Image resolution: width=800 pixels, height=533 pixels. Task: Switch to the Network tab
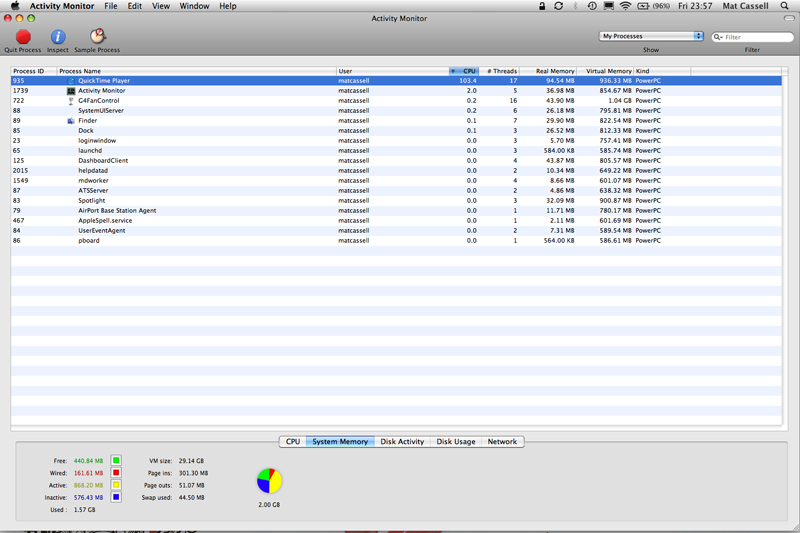pos(502,442)
